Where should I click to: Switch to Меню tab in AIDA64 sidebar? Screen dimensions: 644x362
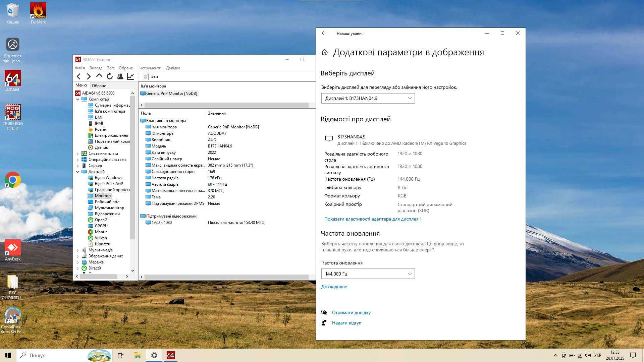pos(81,85)
